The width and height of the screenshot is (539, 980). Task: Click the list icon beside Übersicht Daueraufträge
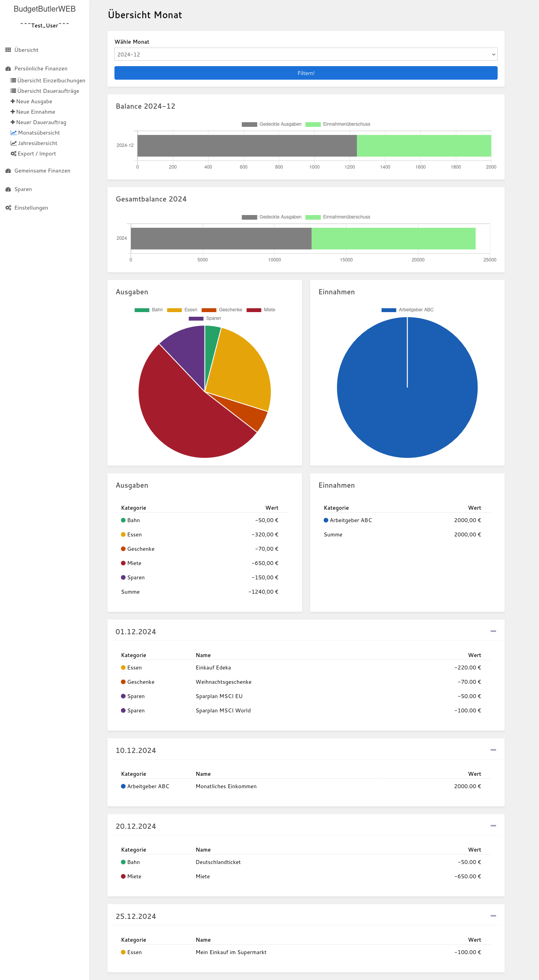pos(13,91)
